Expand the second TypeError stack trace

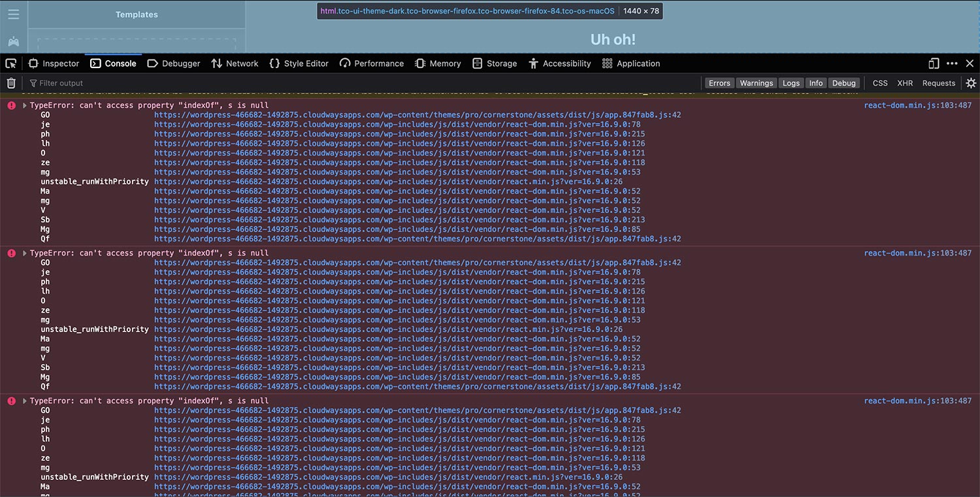pos(25,253)
